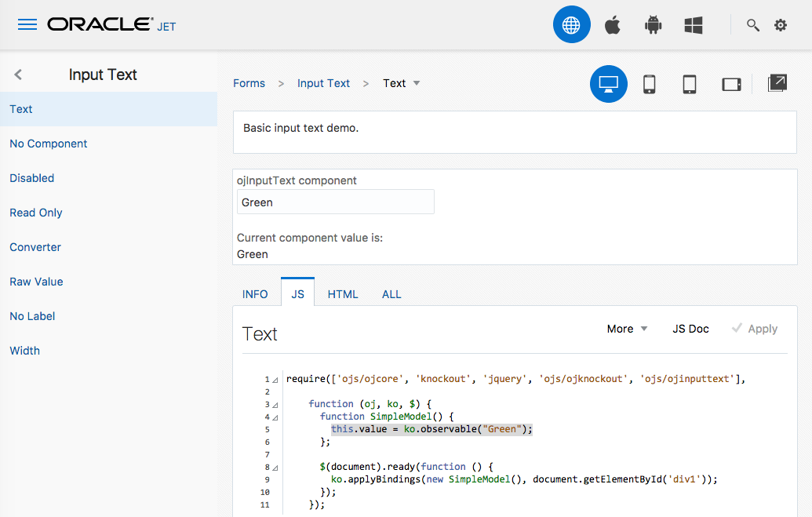Fold code at line 3
Image resolution: width=812 pixels, height=517 pixels.
275,405
